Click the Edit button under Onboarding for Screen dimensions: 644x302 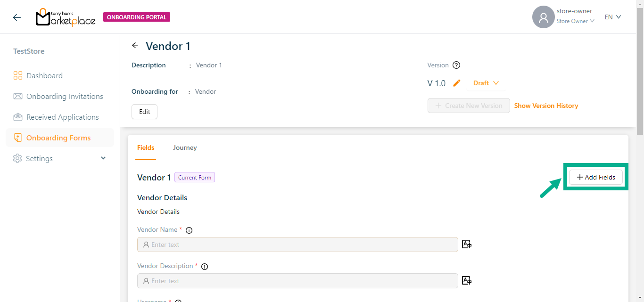(144, 112)
